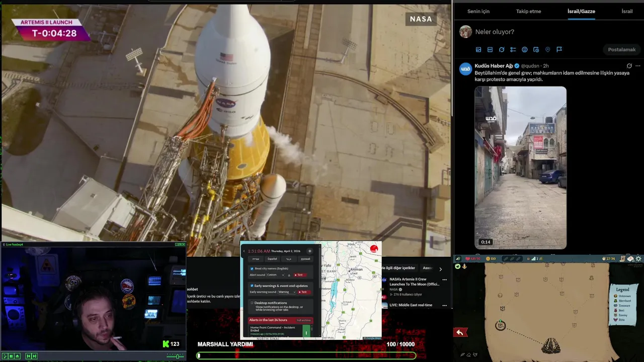The image size is (644, 362).
Task: Switch alert panel language to русский
Action: [x=305, y=259]
